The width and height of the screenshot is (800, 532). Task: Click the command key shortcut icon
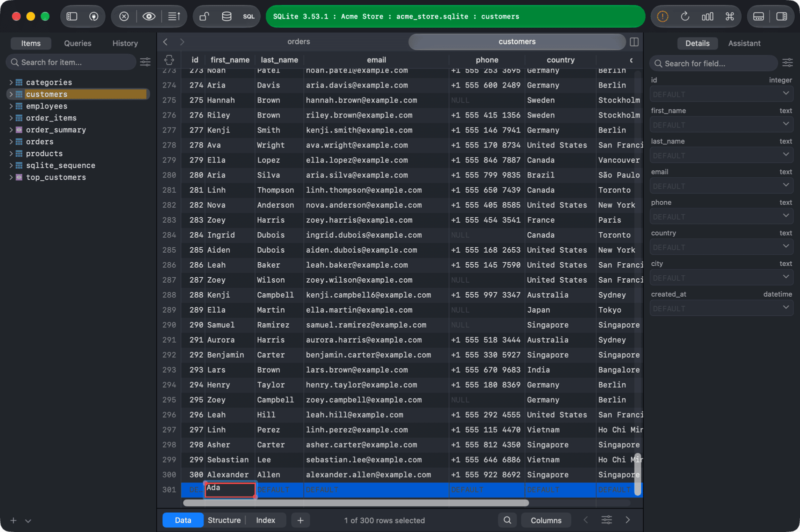click(730, 16)
